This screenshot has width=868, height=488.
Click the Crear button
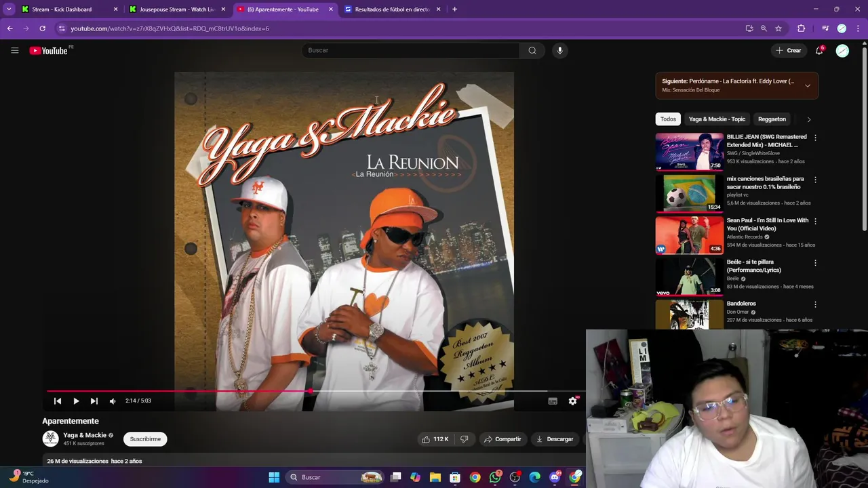click(789, 50)
